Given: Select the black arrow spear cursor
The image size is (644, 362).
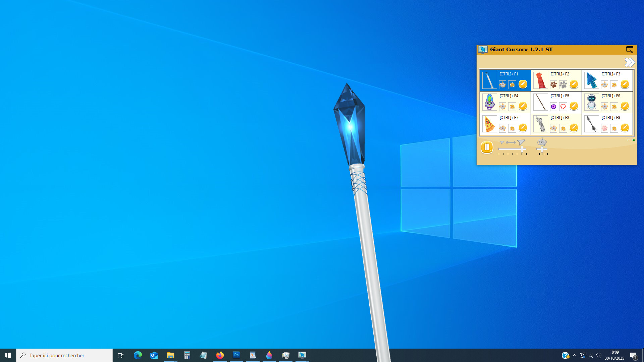Looking at the screenshot, I should point(591,124).
